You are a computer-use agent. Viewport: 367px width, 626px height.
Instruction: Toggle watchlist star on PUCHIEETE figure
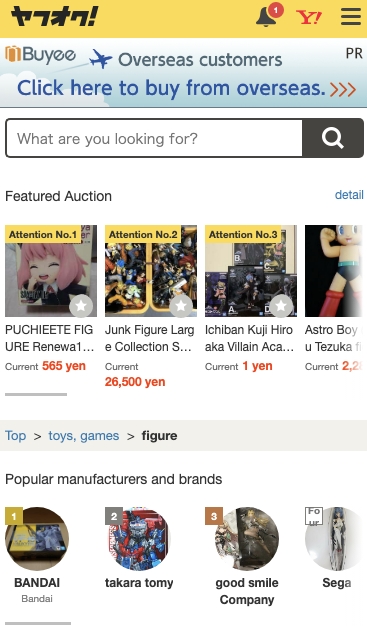coord(81,306)
